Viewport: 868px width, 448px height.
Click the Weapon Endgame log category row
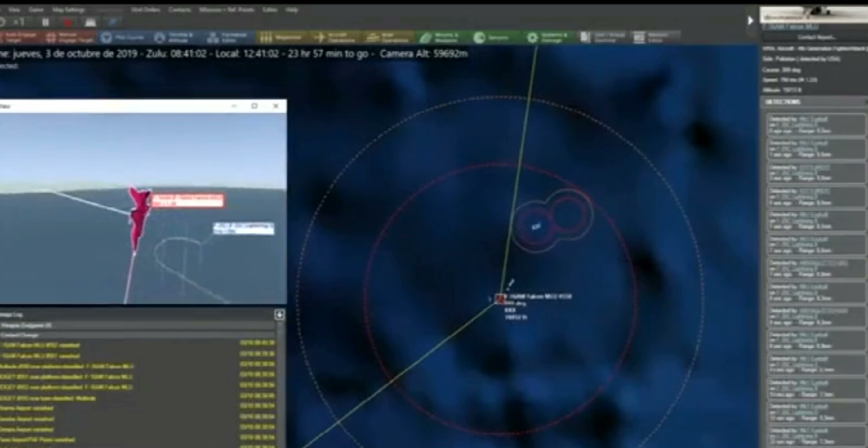(x=138, y=325)
